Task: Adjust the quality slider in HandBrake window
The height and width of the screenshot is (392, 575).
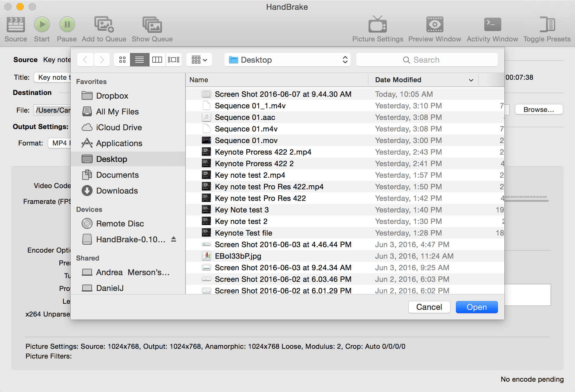Action: click(x=527, y=199)
